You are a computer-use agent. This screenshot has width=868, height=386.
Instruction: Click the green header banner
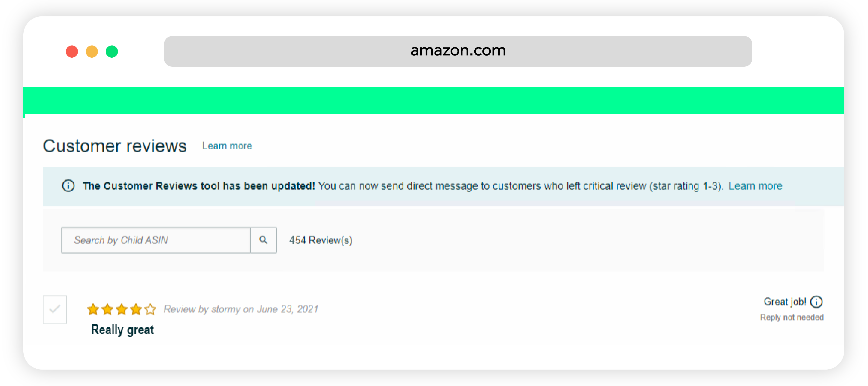(x=434, y=101)
